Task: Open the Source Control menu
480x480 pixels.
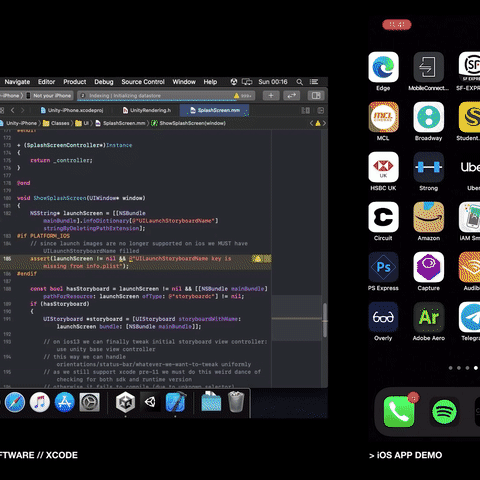Action: pyautogui.click(x=143, y=82)
